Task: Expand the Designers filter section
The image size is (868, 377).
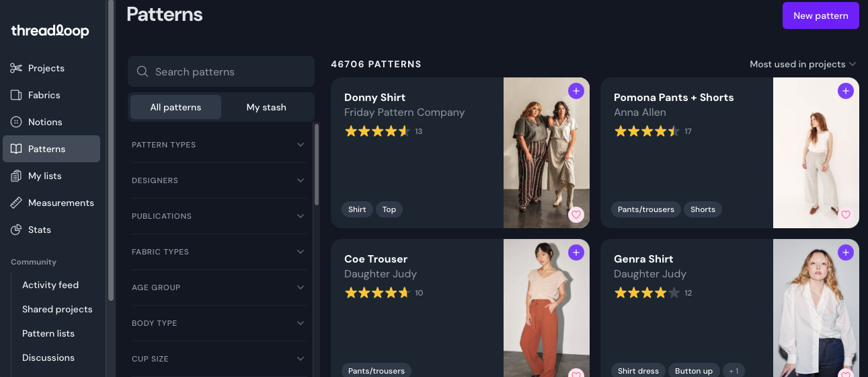Action: click(300, 180)
